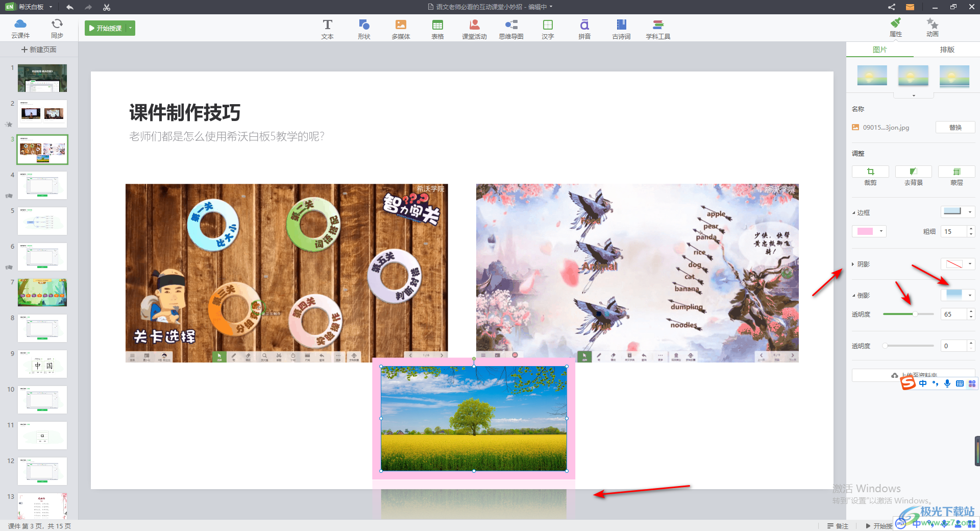This screenshot has height=531, width=980.
Task: Click the Redo arrow in title bar
Action: pos(88,7)
